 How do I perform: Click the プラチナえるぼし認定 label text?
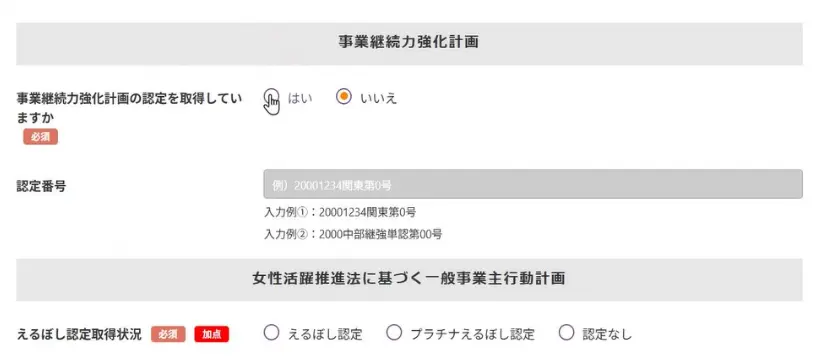pos(472,334)
